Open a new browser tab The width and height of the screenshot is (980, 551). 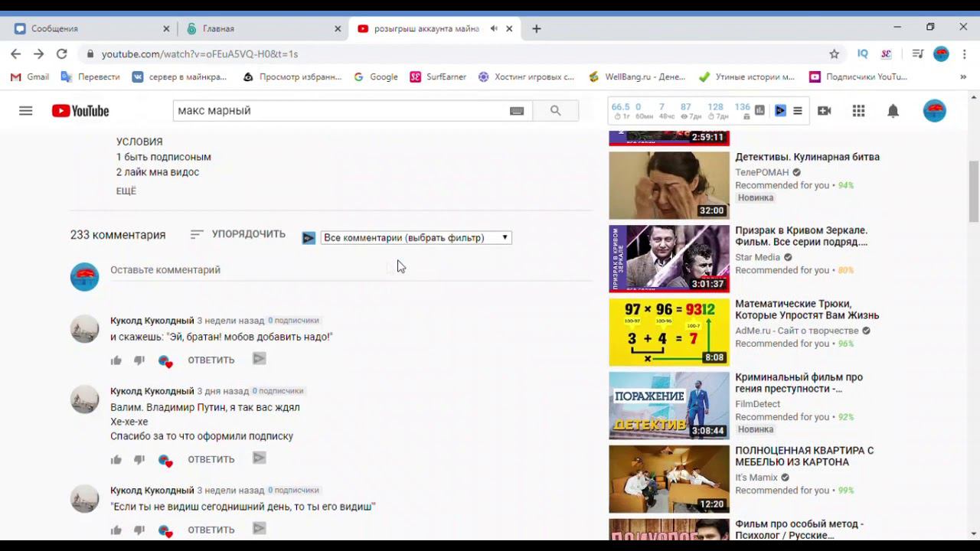(536, 28)
